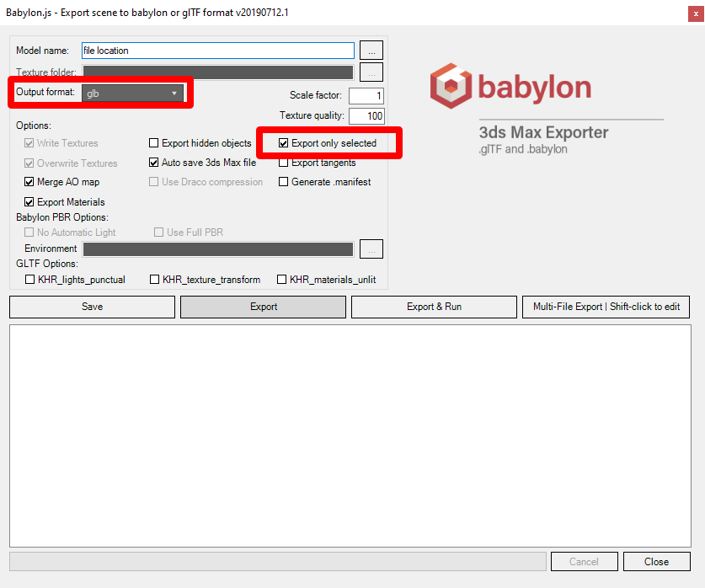Click the Texture quality field
Screen dimensions: 705x588
[366, 116]
